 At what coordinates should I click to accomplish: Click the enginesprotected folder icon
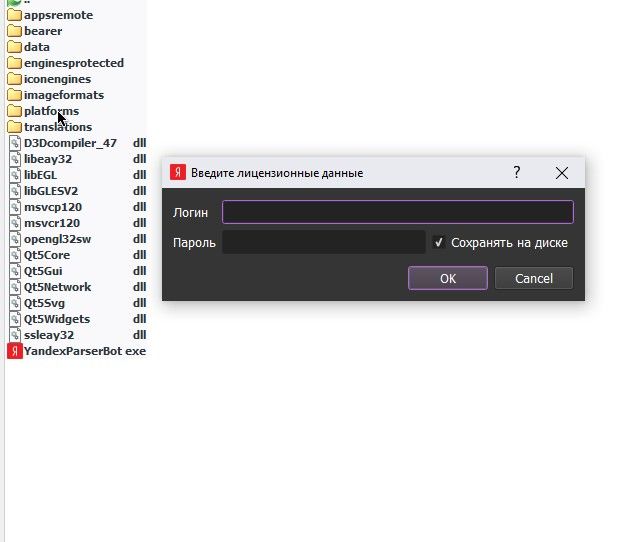coord(14,63)
